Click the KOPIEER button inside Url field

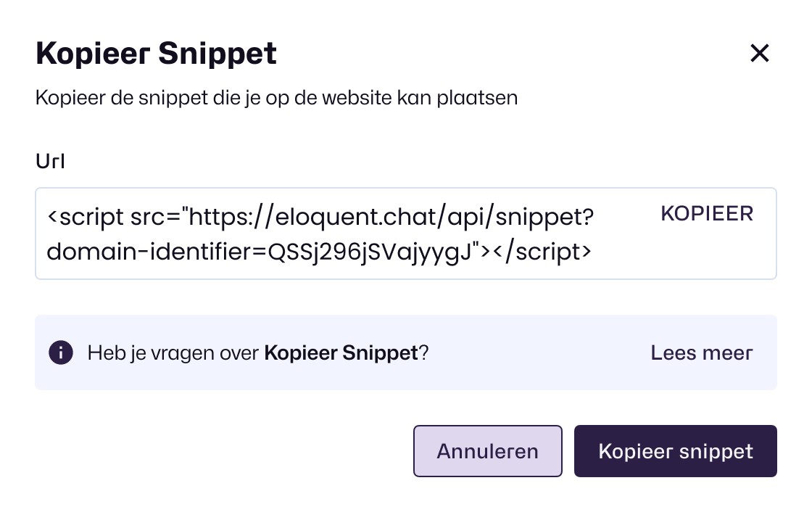pyautogui.click(x=707, y=213)
